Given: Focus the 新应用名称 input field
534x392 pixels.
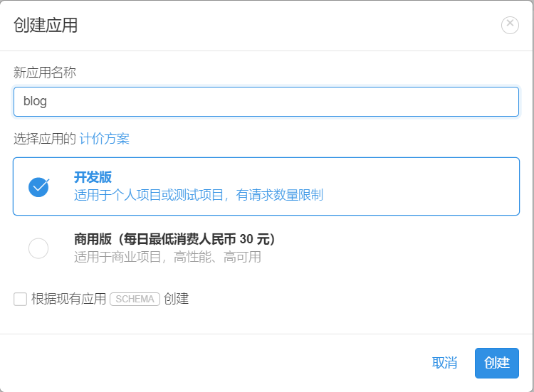Looking at the screenshot, I should (x=266, y=102).
